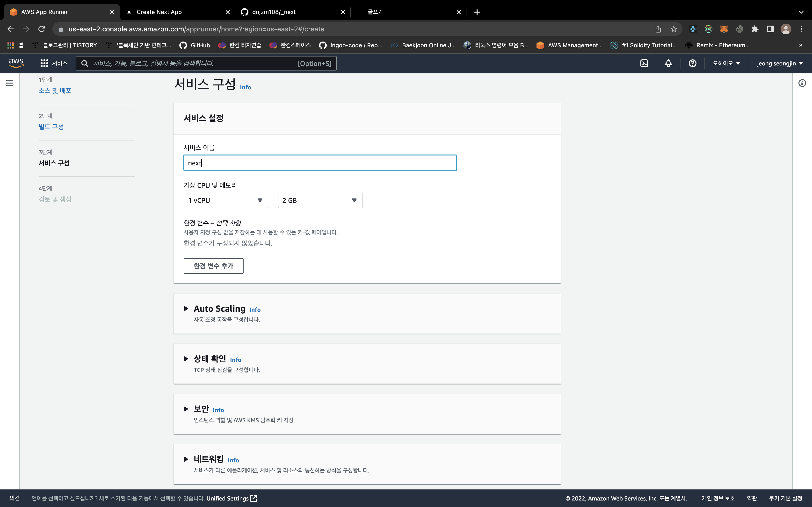Screen dimensions: 812x507
Task: Open the info panel icon on right
Action: coord(802,83)
